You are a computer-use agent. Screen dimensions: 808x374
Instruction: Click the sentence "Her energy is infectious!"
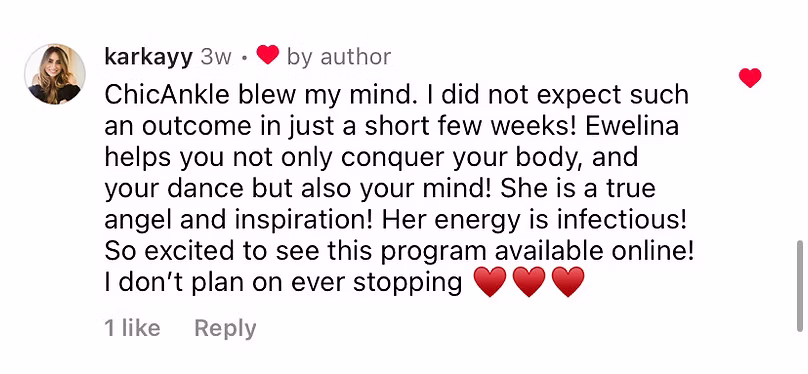(535, 220)
